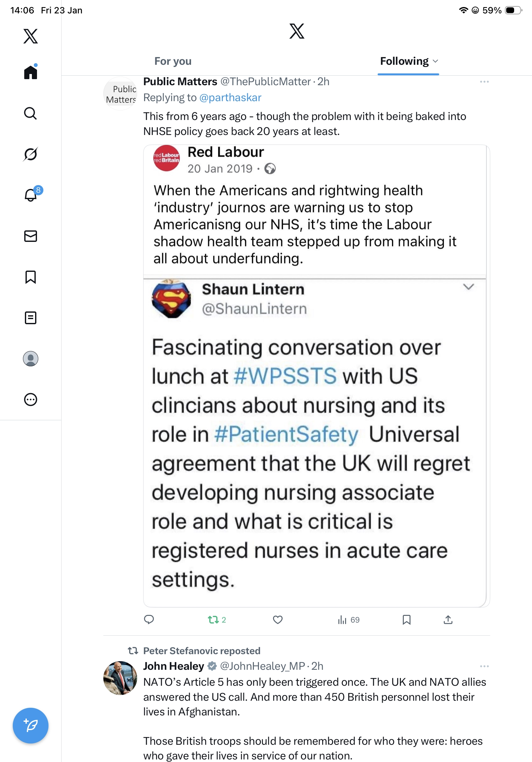The height and width of the screenshot is (762, 532).
Task: Switch to the For you tab
Action: 173,61
